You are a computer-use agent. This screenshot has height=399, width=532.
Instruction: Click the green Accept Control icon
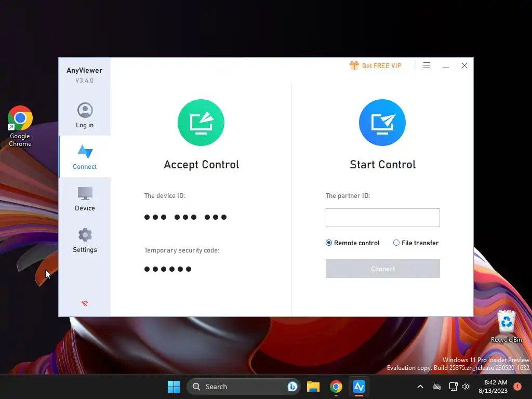[201, 123]
